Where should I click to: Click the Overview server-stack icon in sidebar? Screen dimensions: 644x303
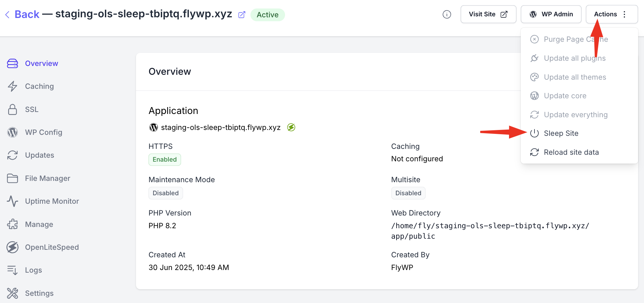tap(12, 63)
